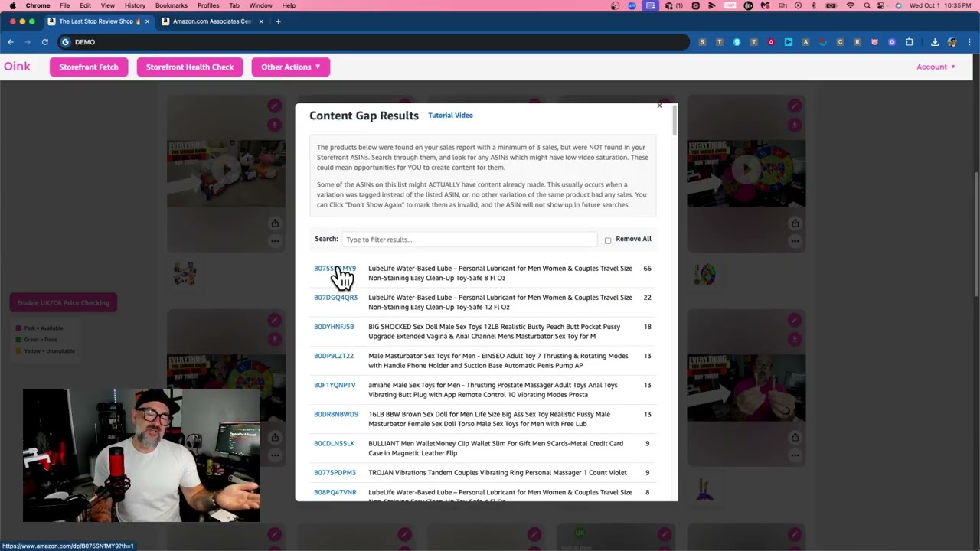Click the dialog's vertical scrollbar
980x551 pixels.
coord(675,120)
